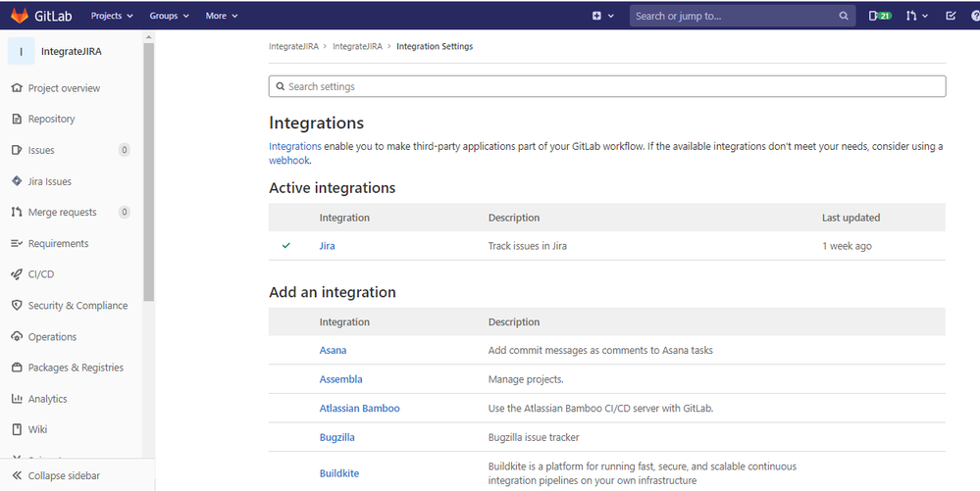Open the To-Do list checkmark icon
The width and height of the screenshot is (980, 491).
coord(951,16)
